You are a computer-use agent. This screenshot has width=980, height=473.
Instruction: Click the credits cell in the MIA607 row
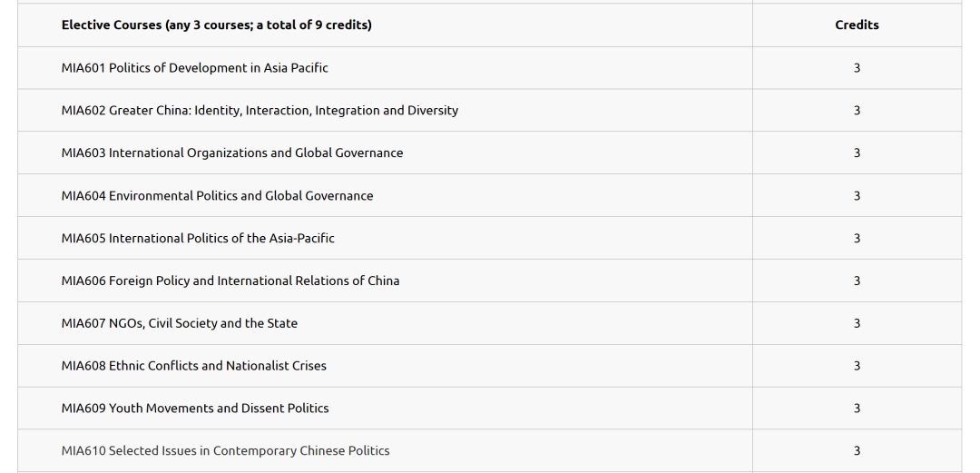coord(857,324)
